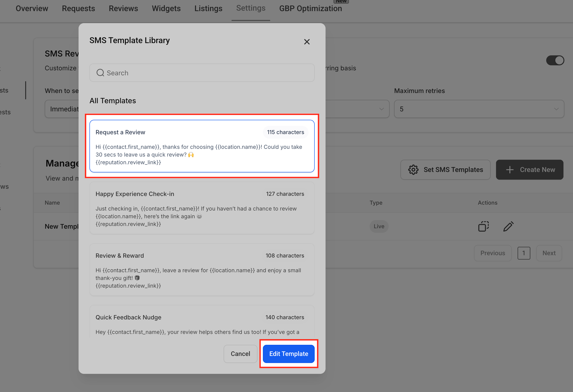The height and width of the screenshot is (392, 573).
Task: Click the gear icon on Set SMS Templates
Action: (413, 169)
